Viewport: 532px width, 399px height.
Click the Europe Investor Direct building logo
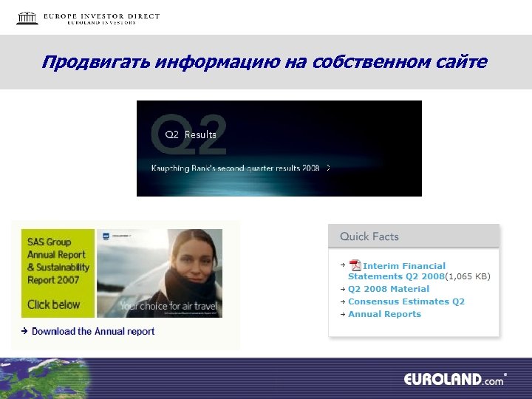pos(27,18)
